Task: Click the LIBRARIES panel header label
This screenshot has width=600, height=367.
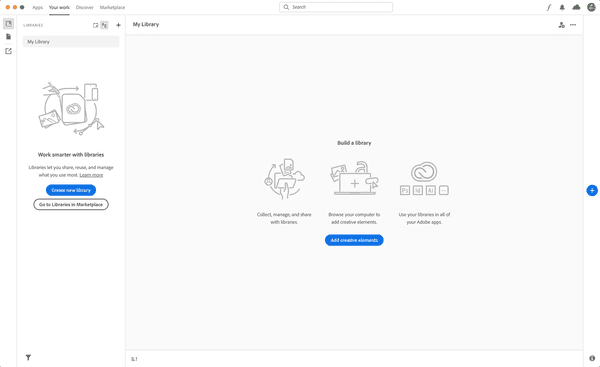Action: pyautogui.click(x=33, y=25)
